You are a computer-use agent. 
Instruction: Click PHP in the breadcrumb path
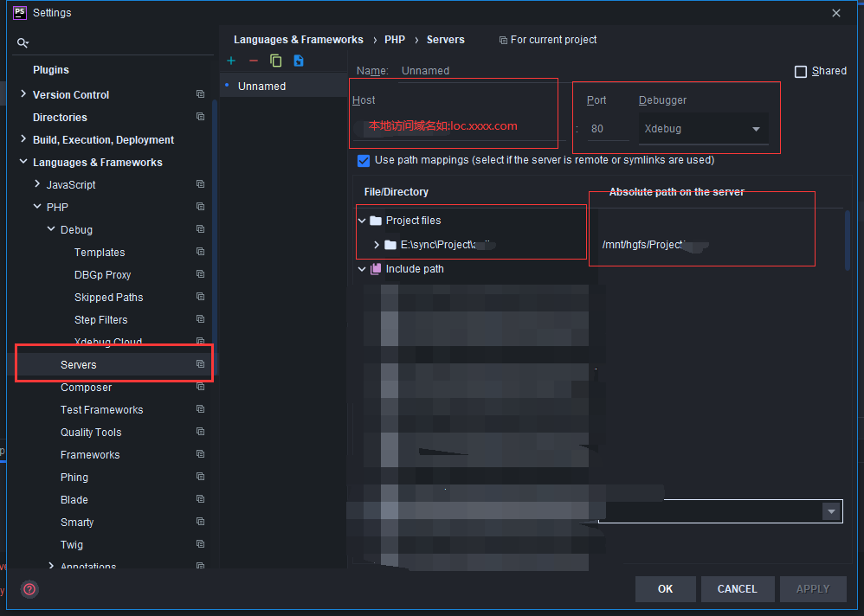click(395, 40)
